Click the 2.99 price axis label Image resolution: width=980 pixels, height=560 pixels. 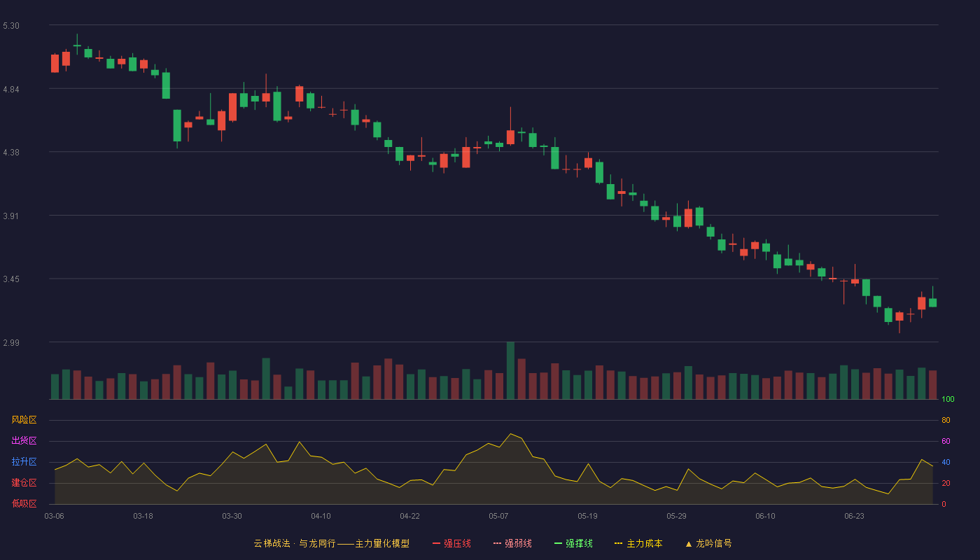coord(11,343)
